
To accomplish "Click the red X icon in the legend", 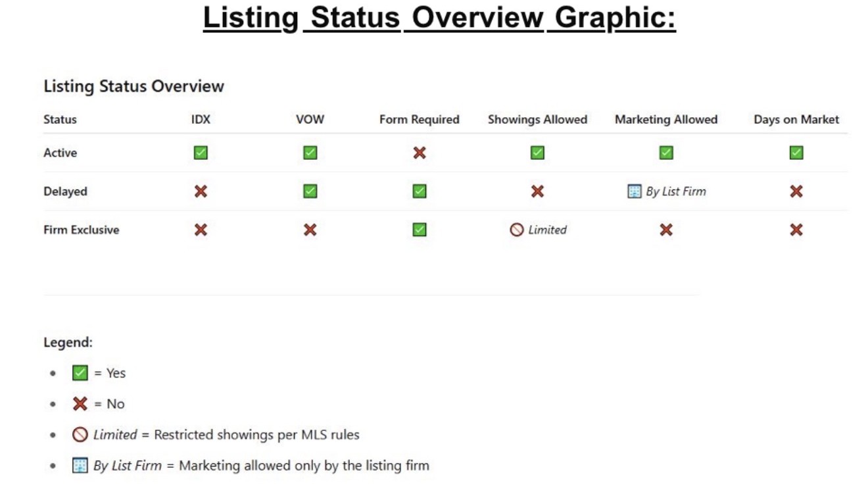I will coord(80,404).
